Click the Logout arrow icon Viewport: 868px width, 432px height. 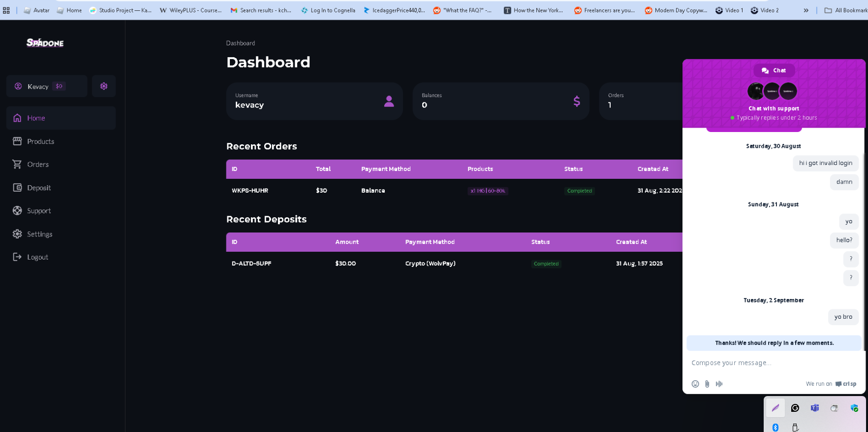17,257
